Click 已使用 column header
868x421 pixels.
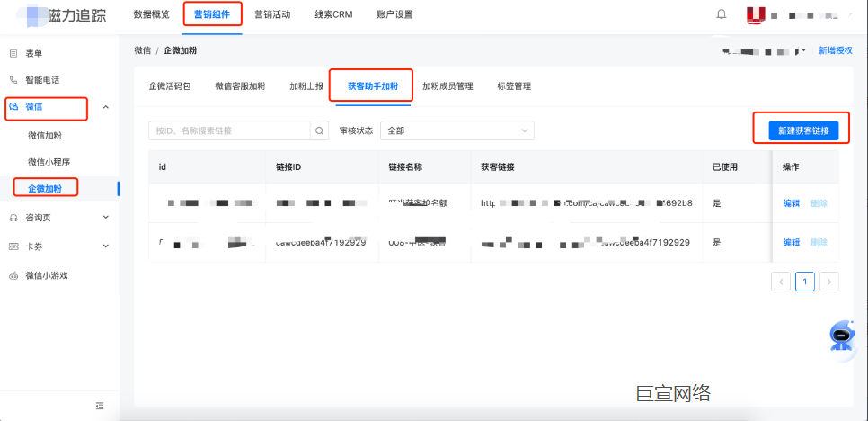(725, 166)
